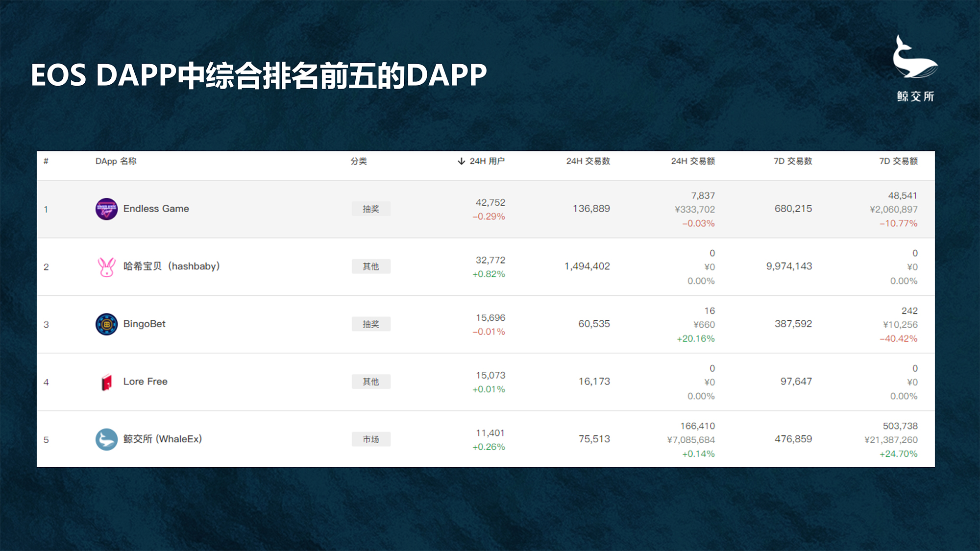Click the 分类 column header
This screenshot has width=980, height=551.
(x=359, y=161)
